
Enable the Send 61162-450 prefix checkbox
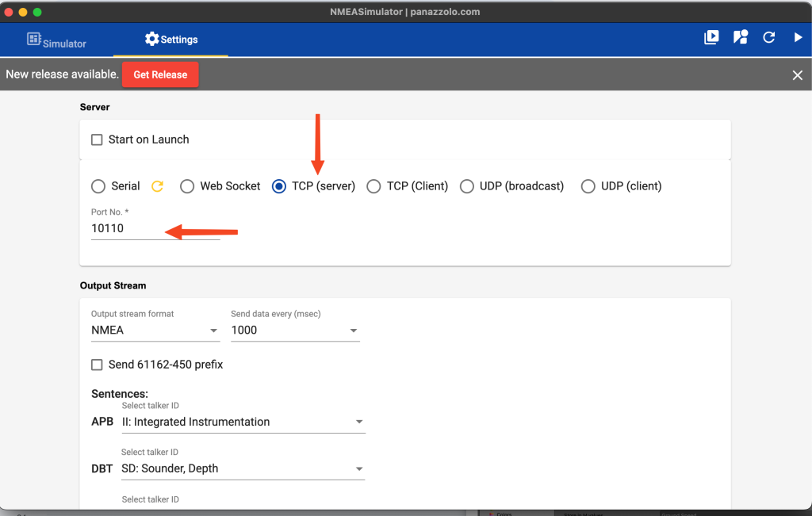[x=97, y=365]
